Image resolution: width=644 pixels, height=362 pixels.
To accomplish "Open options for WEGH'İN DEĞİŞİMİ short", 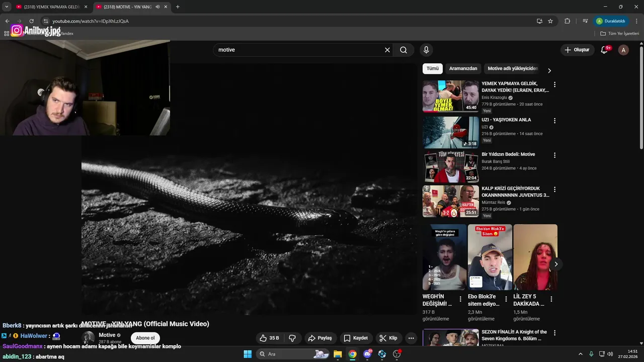I will coord(460,299).
